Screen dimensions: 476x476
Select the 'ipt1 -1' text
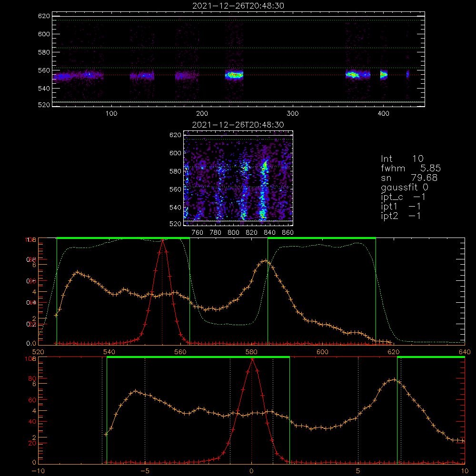coord(401,207)
